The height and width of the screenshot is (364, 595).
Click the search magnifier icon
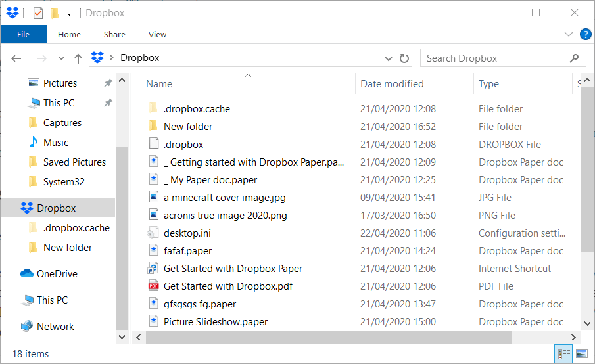click(x=574, y=58)
